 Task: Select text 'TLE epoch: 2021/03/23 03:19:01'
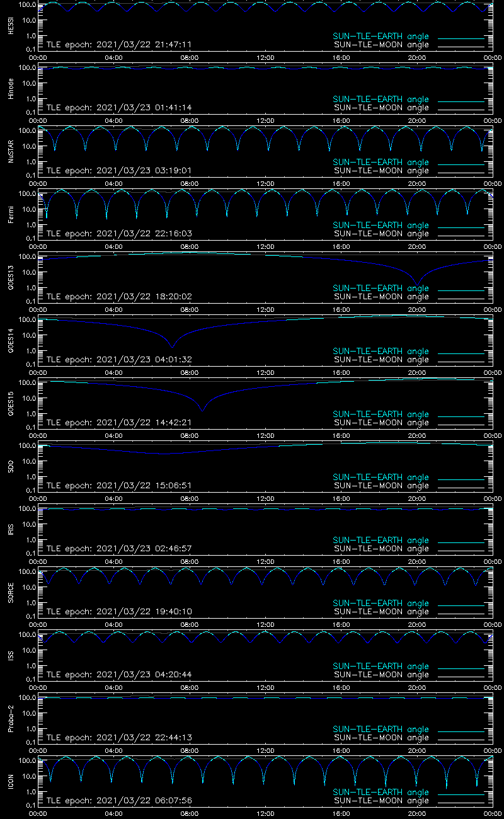pyautogui.click(x=119, y=171)
